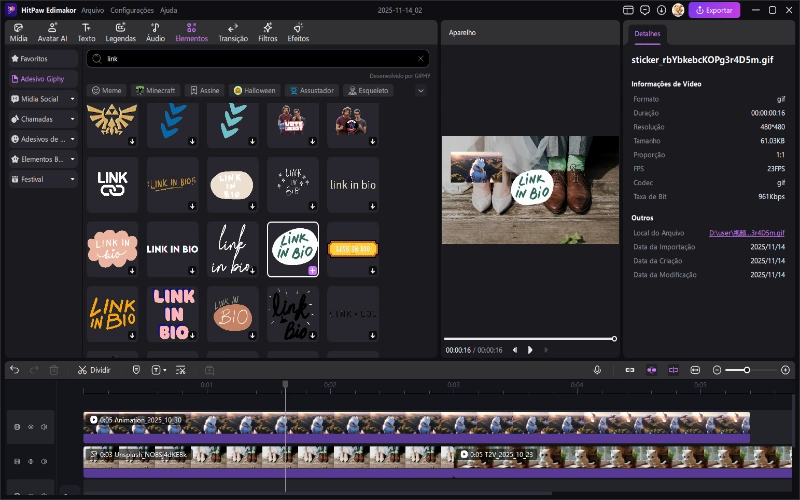Open the feedback message icon in title bar
The height and width of the screenshot is (500, 800).
coord(645,10)
